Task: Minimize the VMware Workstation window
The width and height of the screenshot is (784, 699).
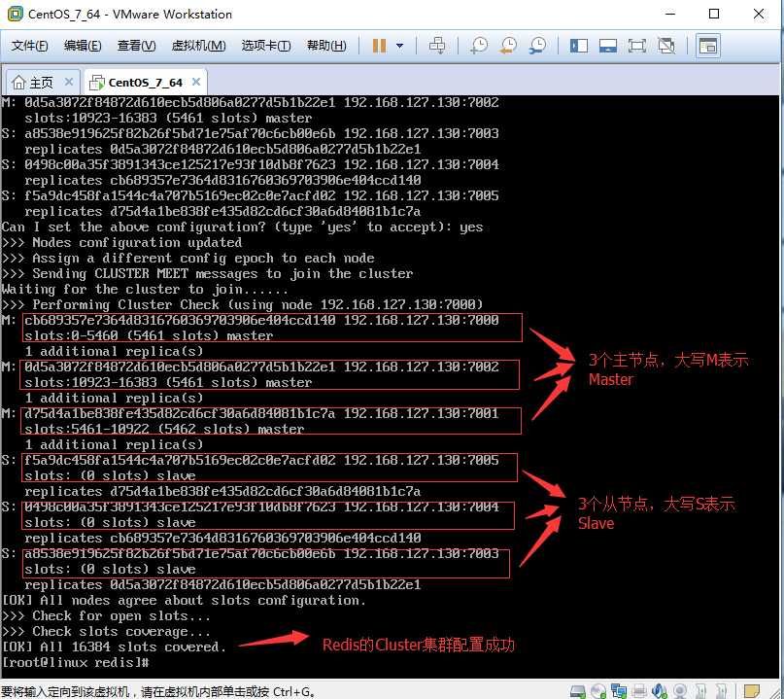Action: [670, 14]
